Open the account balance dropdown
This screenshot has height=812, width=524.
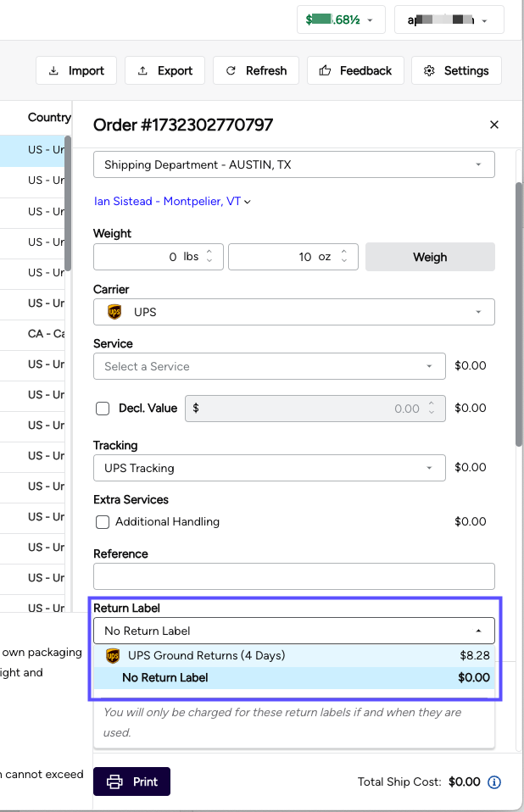click(x=341, y=19)
